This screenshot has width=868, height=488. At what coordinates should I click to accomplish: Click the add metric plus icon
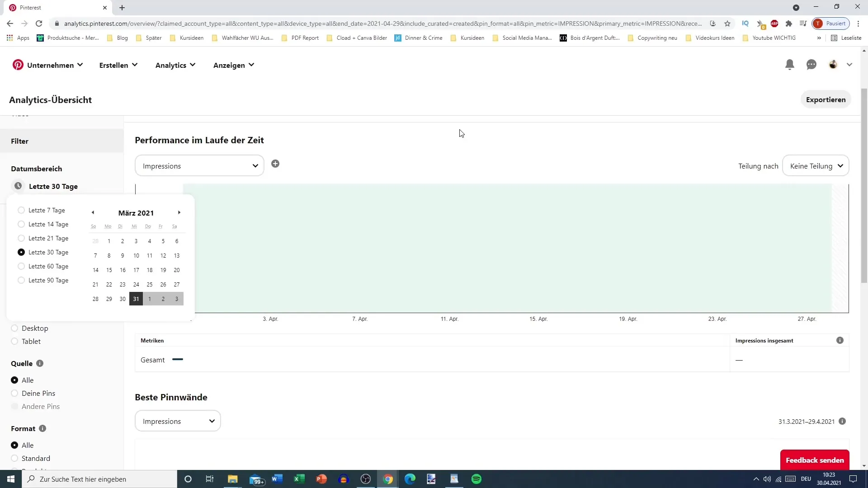(275, 163)
